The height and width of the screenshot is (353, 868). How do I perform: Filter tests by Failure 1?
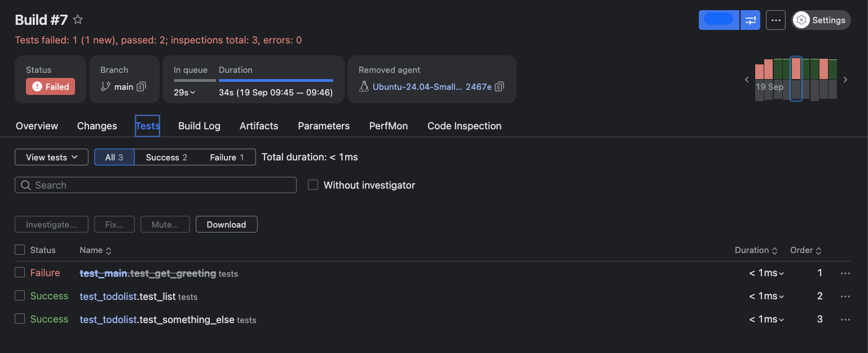tap(226, 157)
